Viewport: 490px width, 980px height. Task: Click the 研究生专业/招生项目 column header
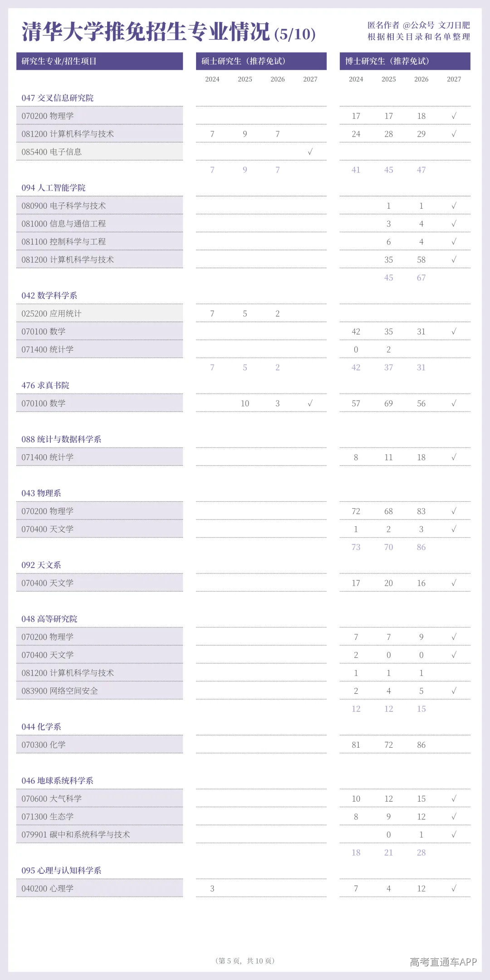tap(99, 61)
